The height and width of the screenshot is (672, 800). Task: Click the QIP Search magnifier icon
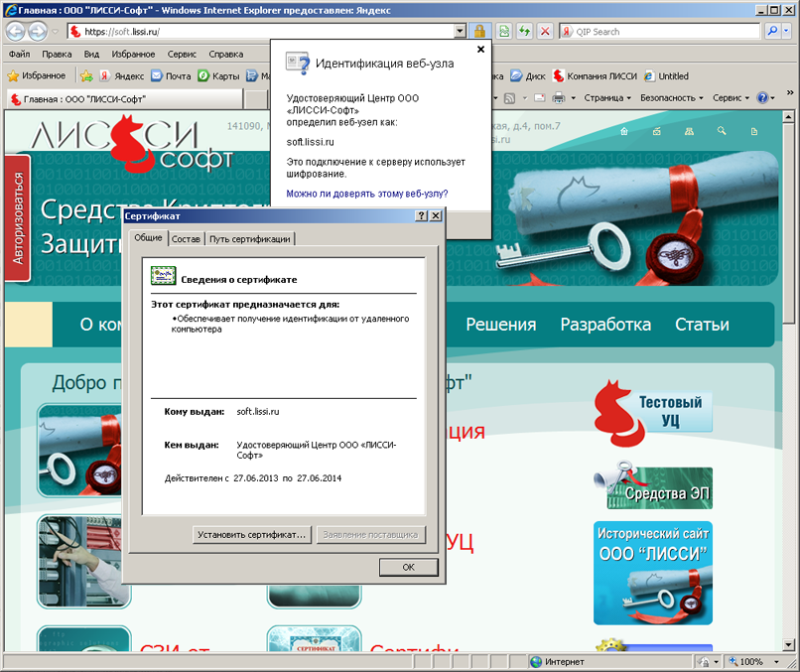click(x=773, y=32)
